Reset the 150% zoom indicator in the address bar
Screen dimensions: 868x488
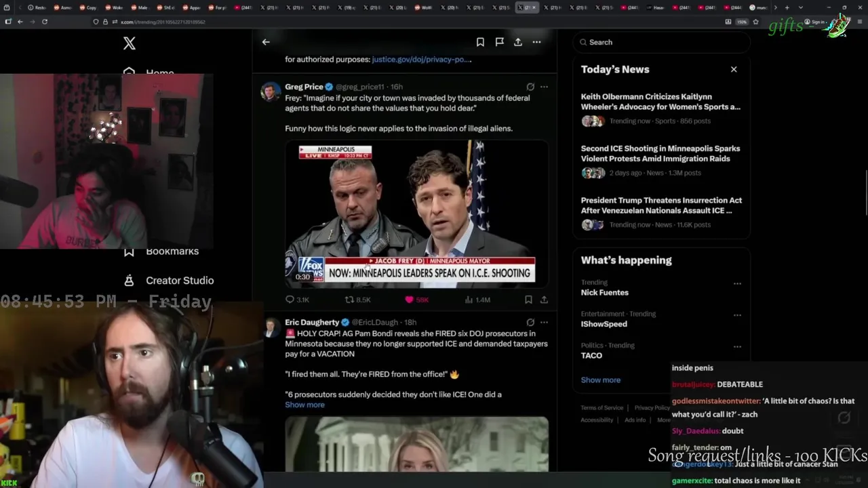[x=742, y=22]
